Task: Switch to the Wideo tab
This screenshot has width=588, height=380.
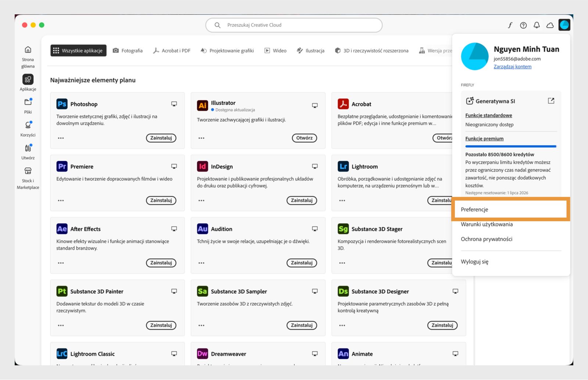Action: click(275, 51)
